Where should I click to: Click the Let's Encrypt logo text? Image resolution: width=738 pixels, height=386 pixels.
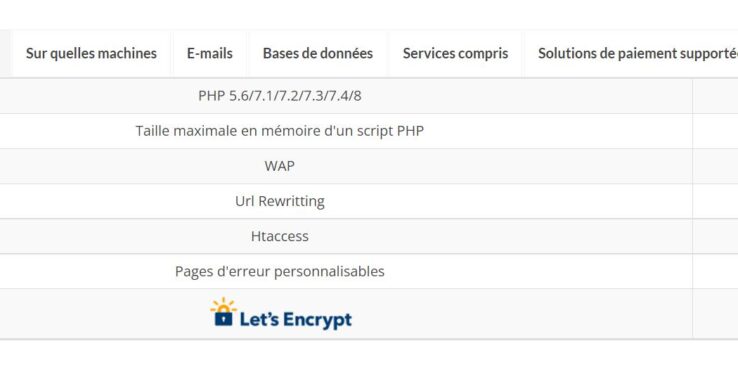[296, 320]
